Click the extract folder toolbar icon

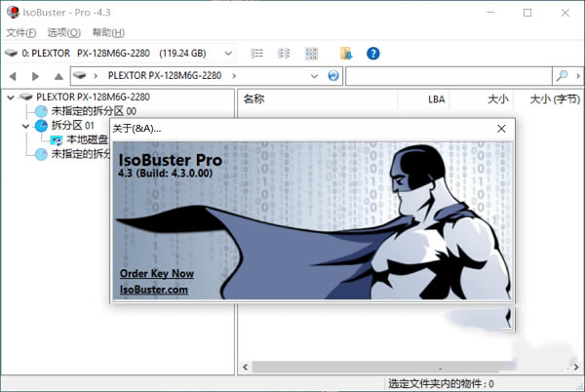point(346,54)
